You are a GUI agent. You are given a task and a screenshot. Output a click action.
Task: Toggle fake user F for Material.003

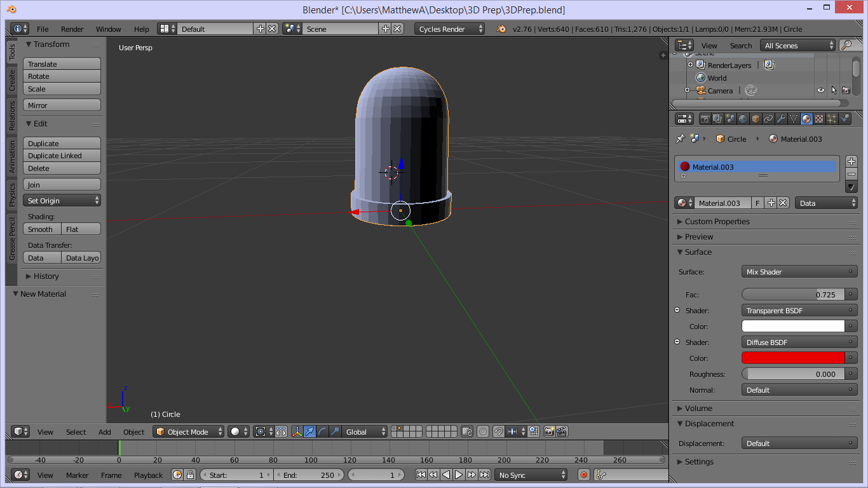(757, 203)
